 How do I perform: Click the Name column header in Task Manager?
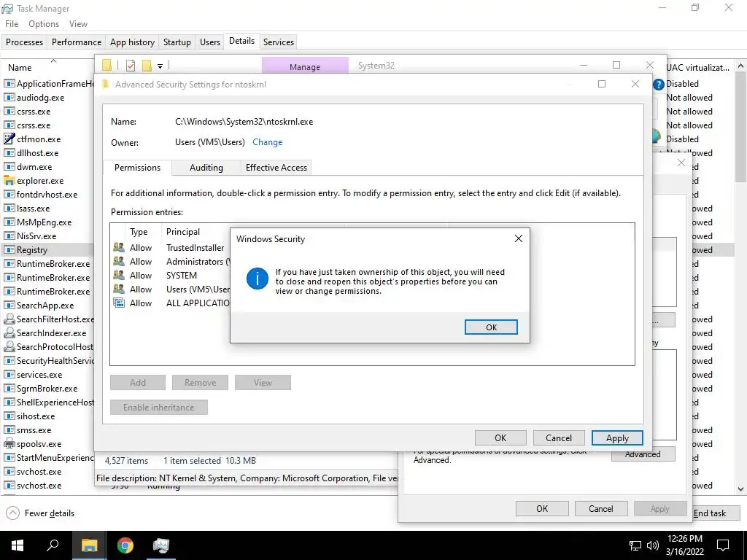(x=20, y=68)
